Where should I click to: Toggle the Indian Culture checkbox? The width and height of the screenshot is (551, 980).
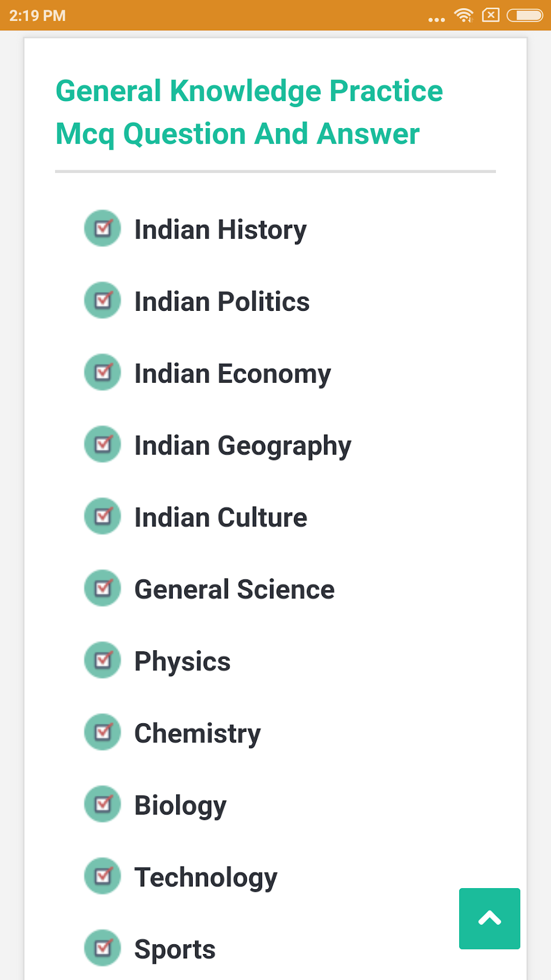pyautogui.click(x=102, y=516)
